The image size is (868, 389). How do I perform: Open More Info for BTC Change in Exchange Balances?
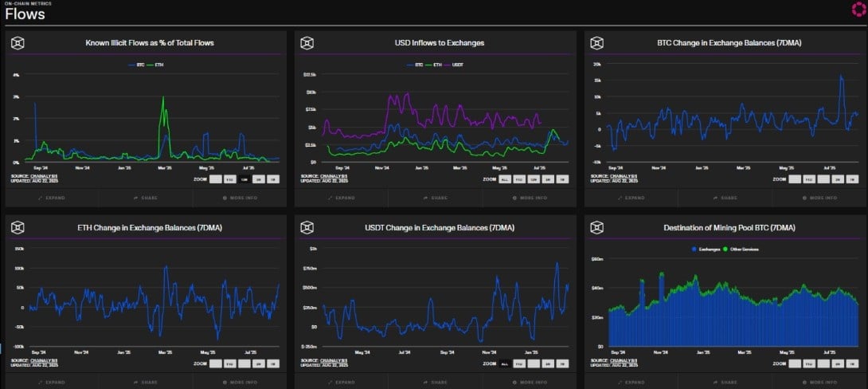(x=820, y=198)
